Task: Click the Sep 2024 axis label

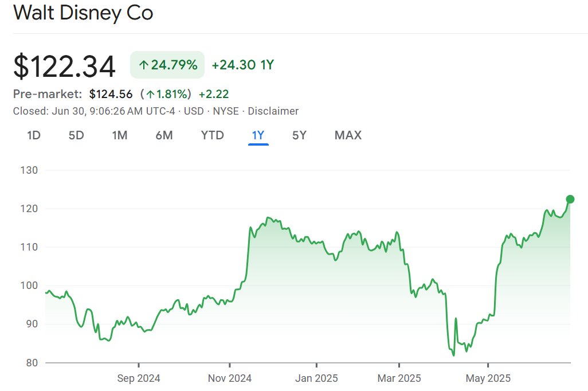Action: pos(139,378)
